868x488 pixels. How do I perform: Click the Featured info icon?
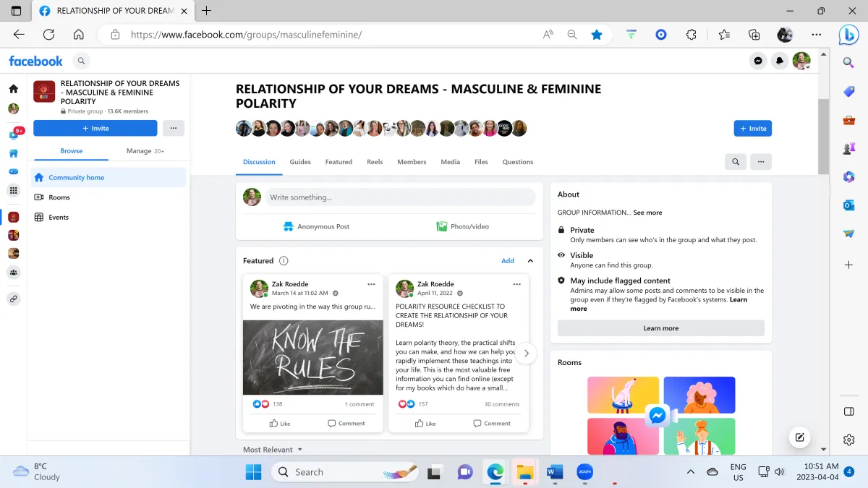tap(284, 261)
